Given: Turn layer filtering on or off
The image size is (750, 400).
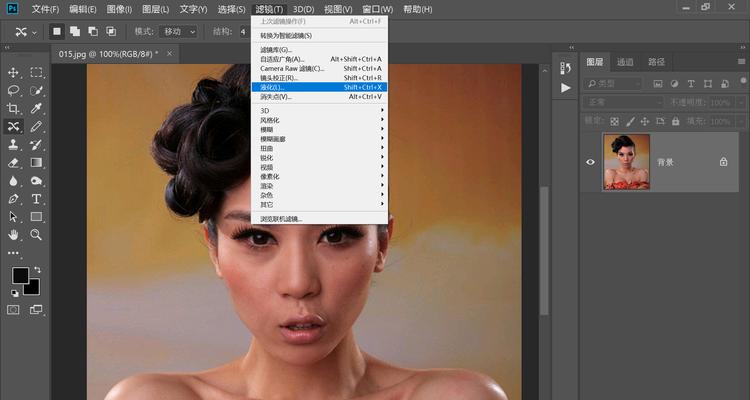Looking at the screenshot, I should point(743,81).
